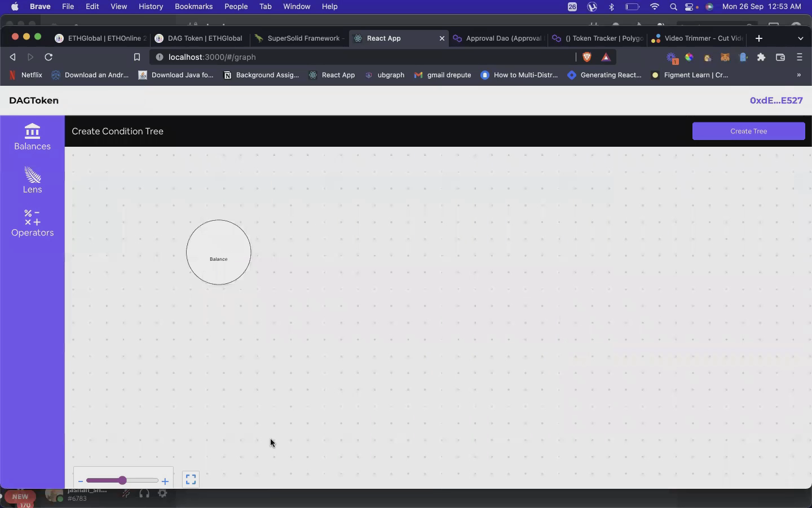Go back with browser back arrow
The height and width of the screenshot is (508, 812).
tap(12, 57)
